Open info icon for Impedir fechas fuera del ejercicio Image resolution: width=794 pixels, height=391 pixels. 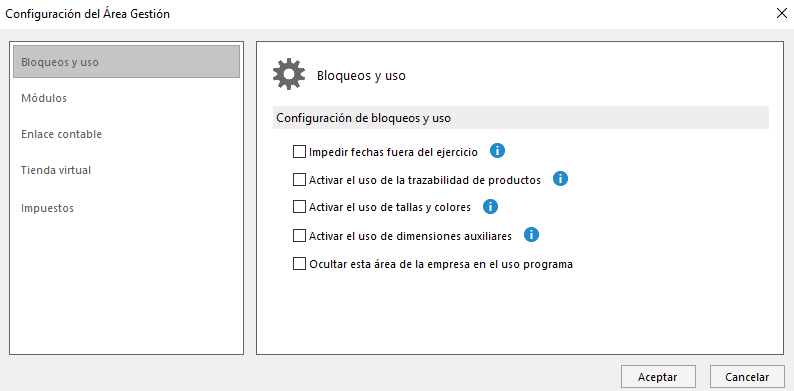tap(497, 150)
